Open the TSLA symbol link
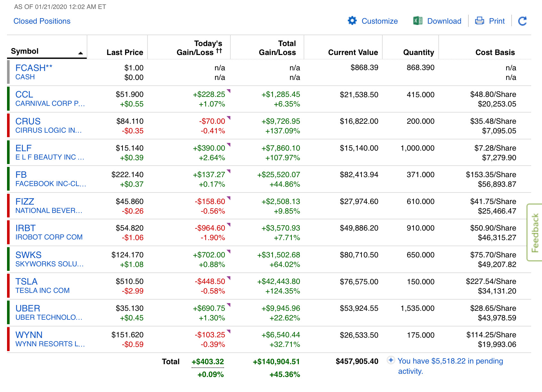 pos(27,282)
